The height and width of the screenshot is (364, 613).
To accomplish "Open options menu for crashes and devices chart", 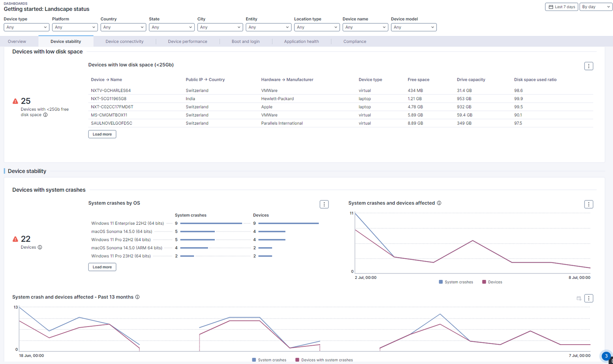I will pyautogui.click(x=588, y=204).
